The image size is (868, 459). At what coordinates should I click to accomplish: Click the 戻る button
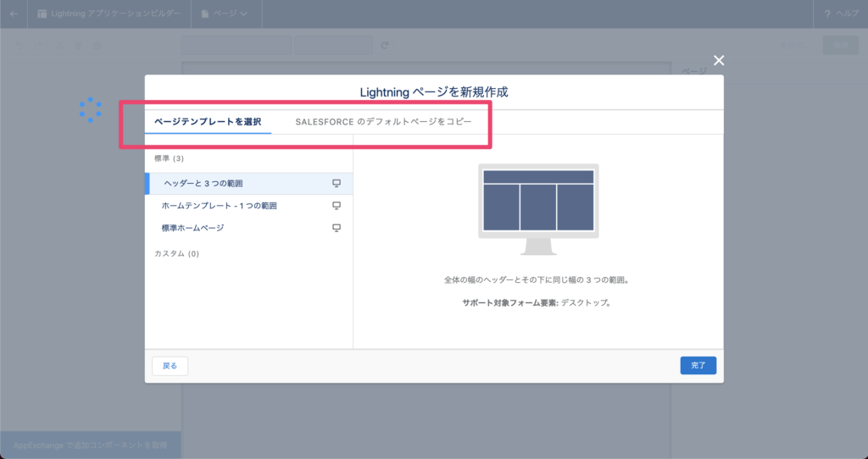point(170,366)
